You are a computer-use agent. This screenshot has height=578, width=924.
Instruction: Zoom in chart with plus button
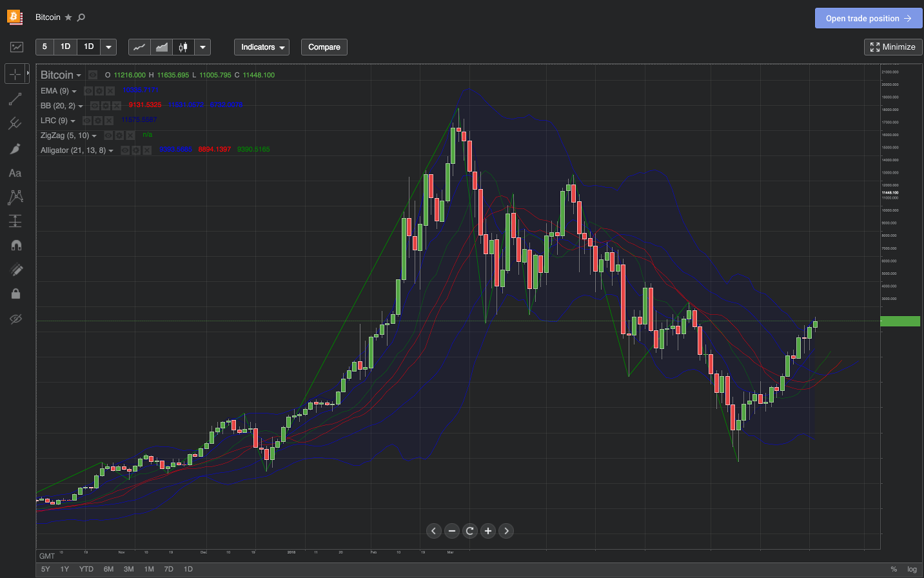[x=488, y=531]
